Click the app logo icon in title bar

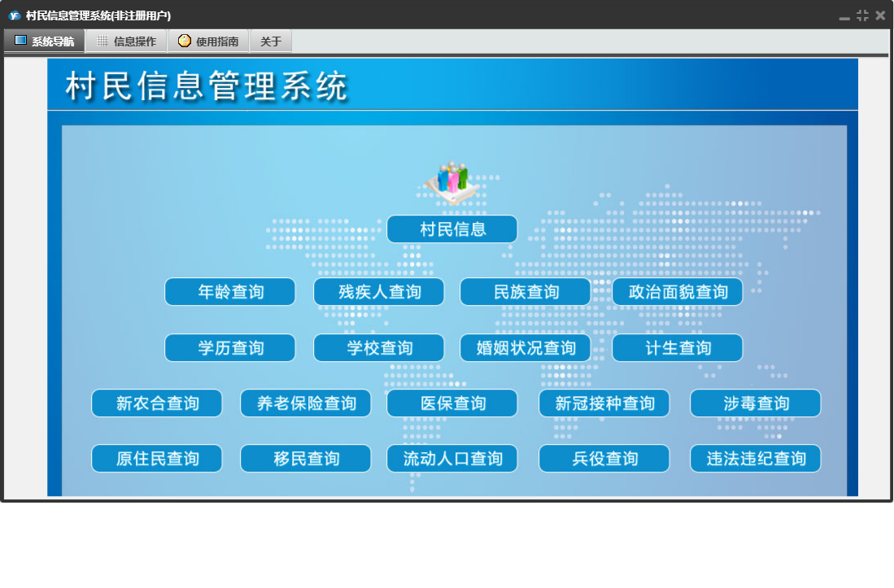(x=14, y=15)
